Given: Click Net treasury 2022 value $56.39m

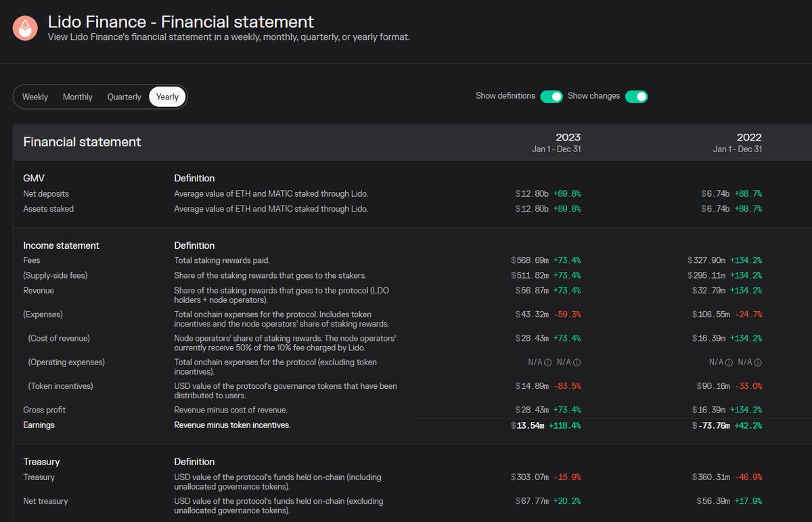Looking at the screenshot, I should [x=713, y=501].
